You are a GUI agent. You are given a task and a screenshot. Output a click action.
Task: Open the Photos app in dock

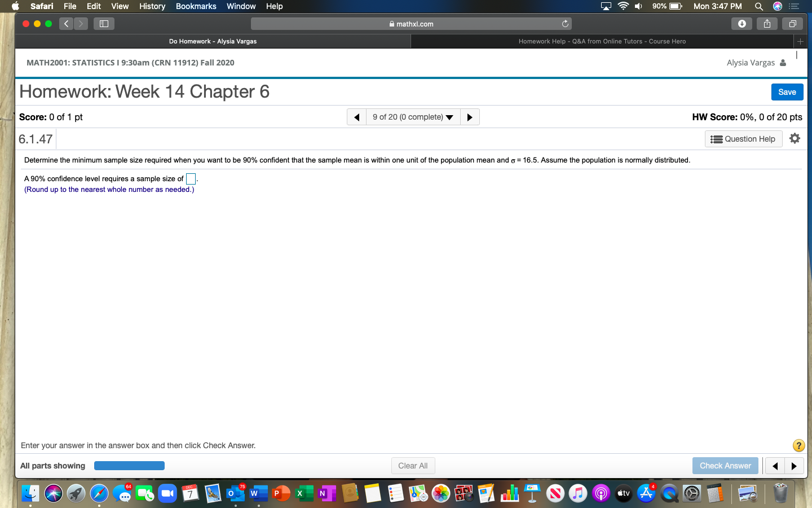(441, 493)
